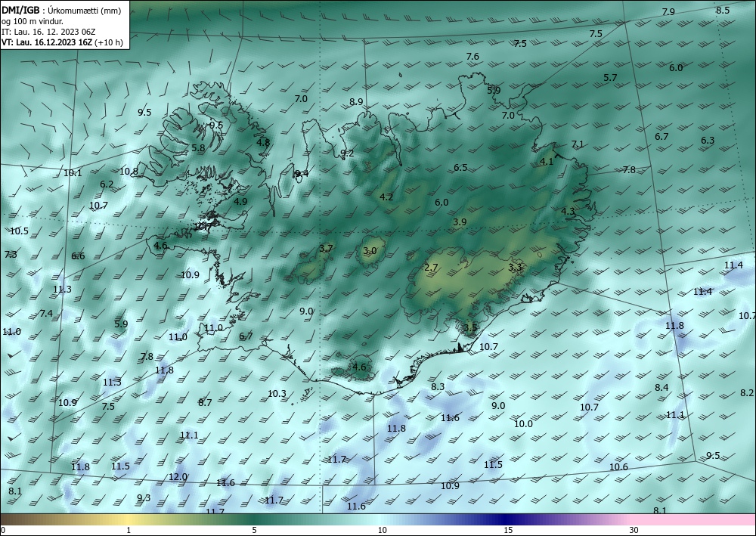The width and height of the screenshot is (756, 536).
Task: Click the 5.8 value
Action: [198, 148]
